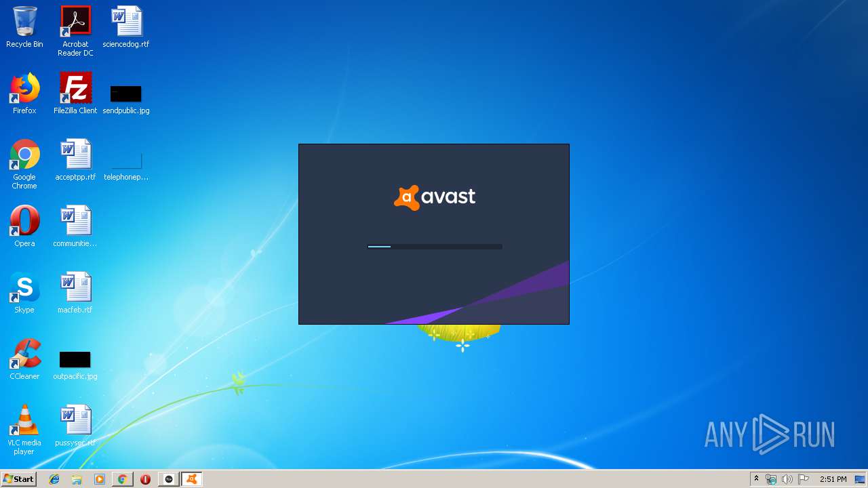
Task: Click the Avast logo in splash window
Action: point(435,197)
